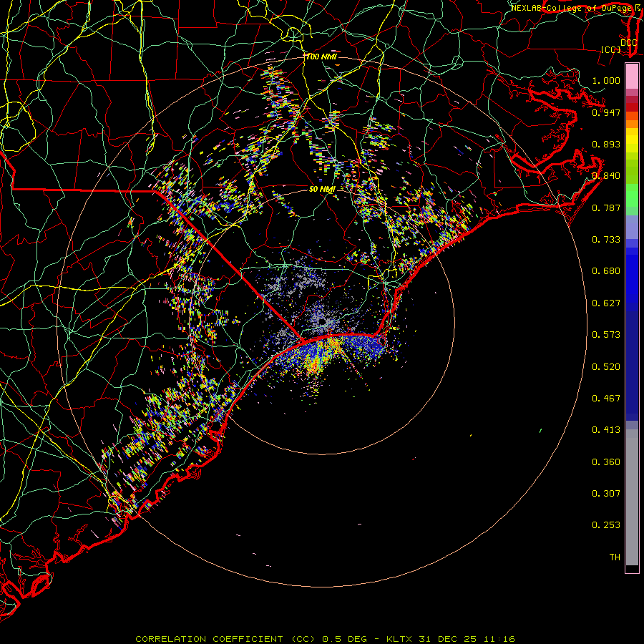Image resolution: width=644 pixels, height=644 pixels.
Task: Click the 0.573 scale value
Action: [x=606, y=334]
